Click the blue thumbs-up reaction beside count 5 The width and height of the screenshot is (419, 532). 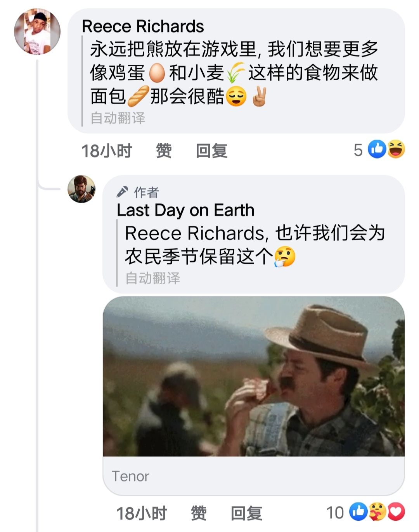[x=377, y=149]
